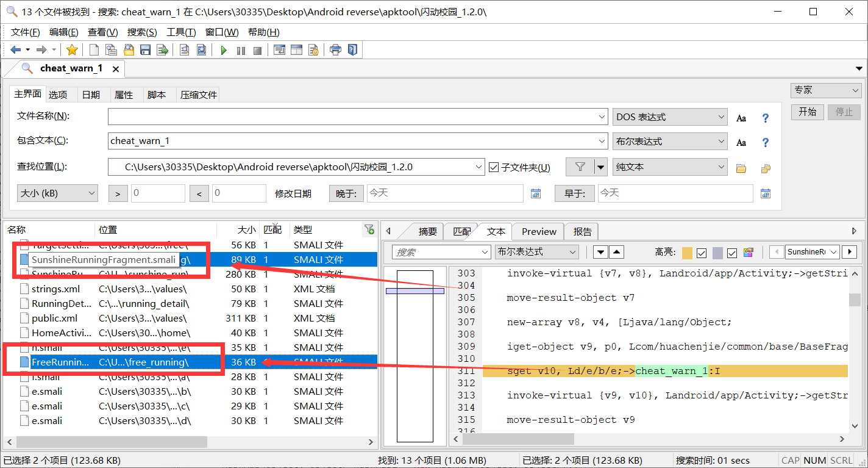Expand the filter button dropdown arrow

(601, 167)
